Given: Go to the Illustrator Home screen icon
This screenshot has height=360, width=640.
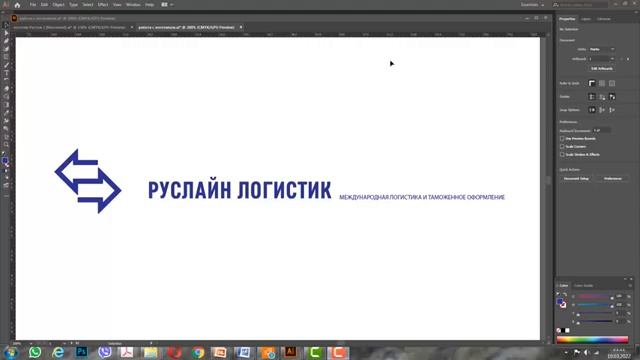Looking at the screenshot, I should (x=17, y=5).
